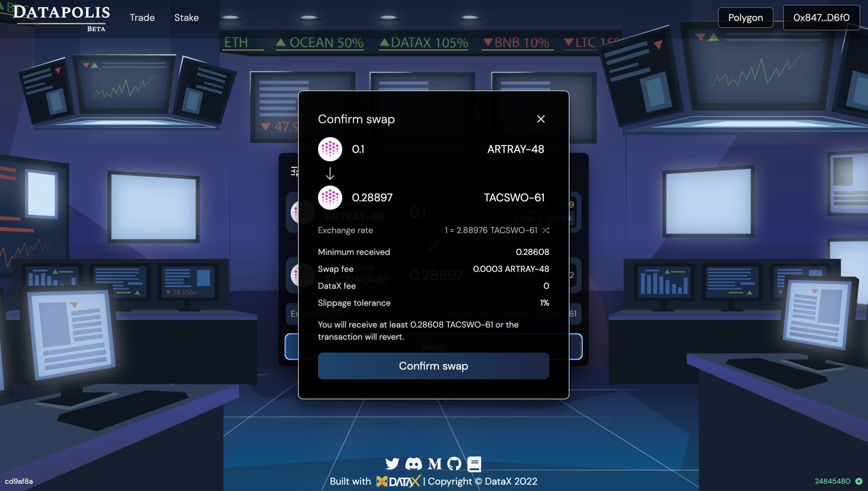Click the ARTRAY-48 token icon
The height and width of the screenshot is (491, 868).
point(330,149)
